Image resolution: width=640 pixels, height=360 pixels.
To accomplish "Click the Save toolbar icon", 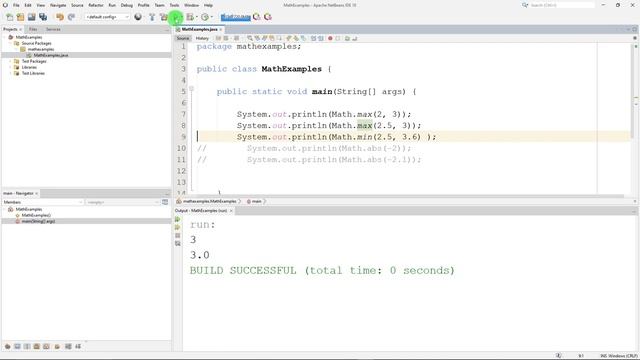I will (x=31, y=17).
